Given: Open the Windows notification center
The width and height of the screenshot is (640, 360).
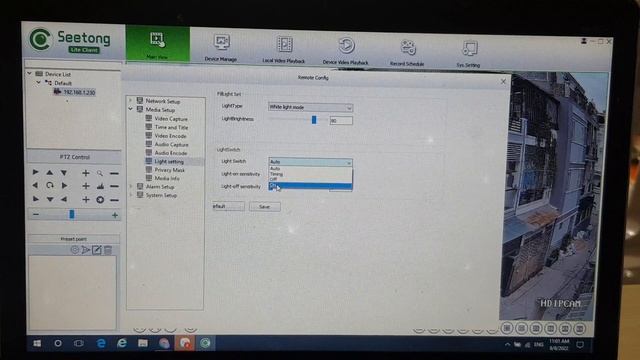Looking at the screenshot, I should [x=580, y=345].
